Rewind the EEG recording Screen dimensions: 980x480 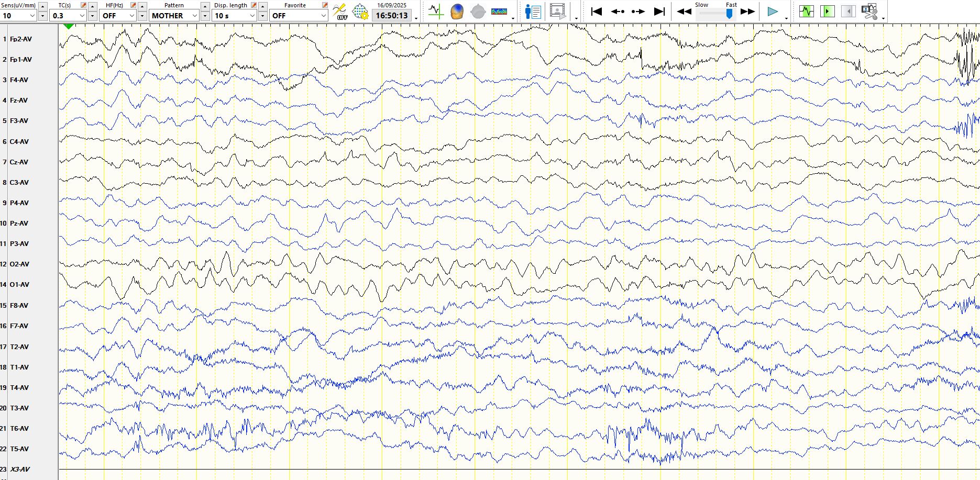tap(684, 12)
